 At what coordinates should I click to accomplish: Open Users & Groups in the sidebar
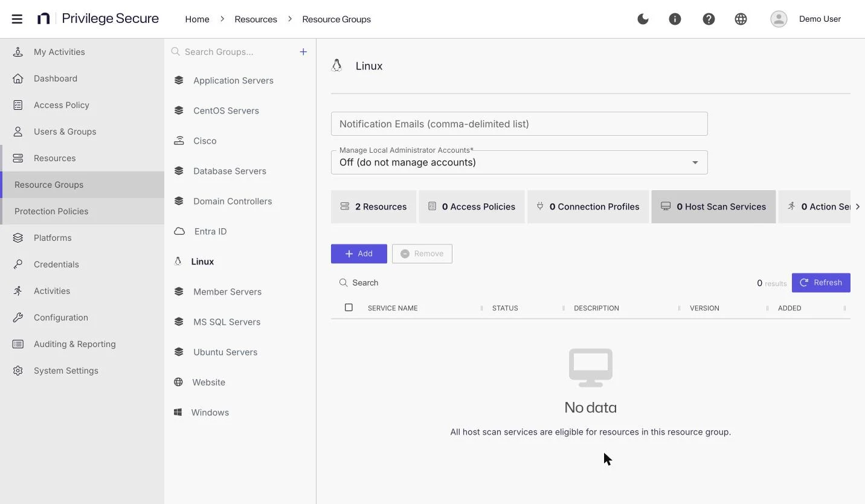(x=82, y=132)
